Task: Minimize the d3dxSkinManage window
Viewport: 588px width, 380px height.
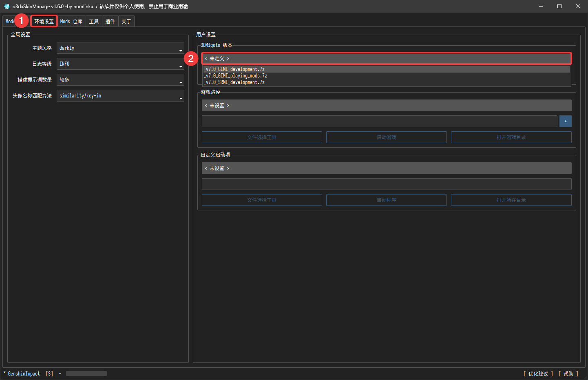Action: (x=541, y=6)
